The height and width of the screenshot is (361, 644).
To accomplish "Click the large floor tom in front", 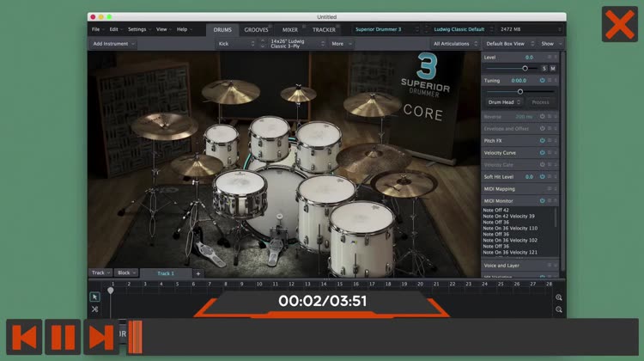I will [361, 238].
